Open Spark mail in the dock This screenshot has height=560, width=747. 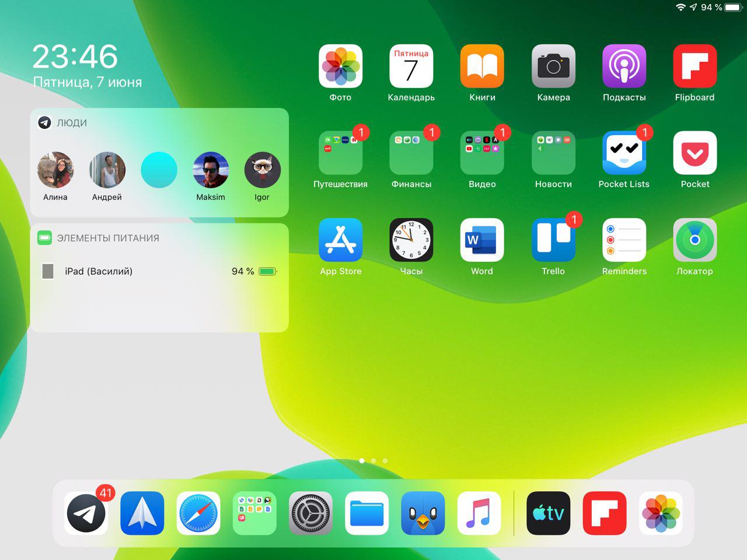point(142,513)
